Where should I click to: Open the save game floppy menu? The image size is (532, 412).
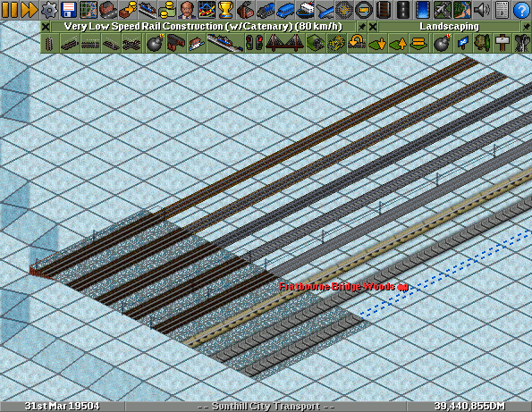click(x=69, y=10)
